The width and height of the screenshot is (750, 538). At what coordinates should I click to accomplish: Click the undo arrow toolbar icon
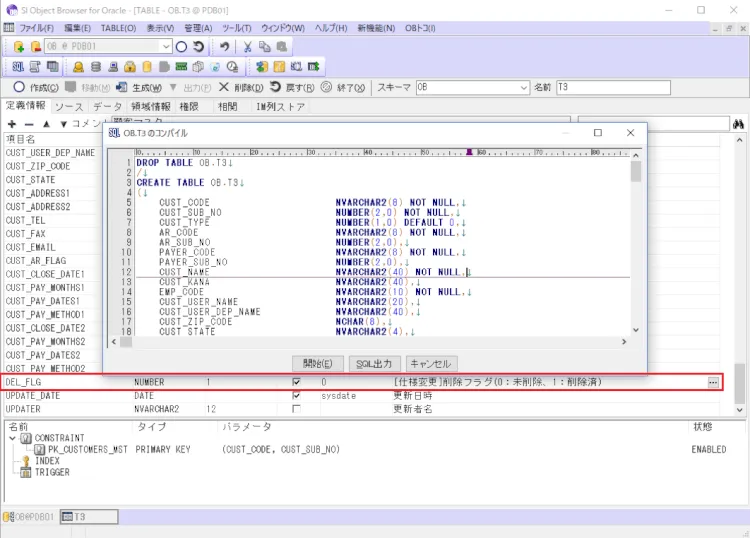[224, 46]
